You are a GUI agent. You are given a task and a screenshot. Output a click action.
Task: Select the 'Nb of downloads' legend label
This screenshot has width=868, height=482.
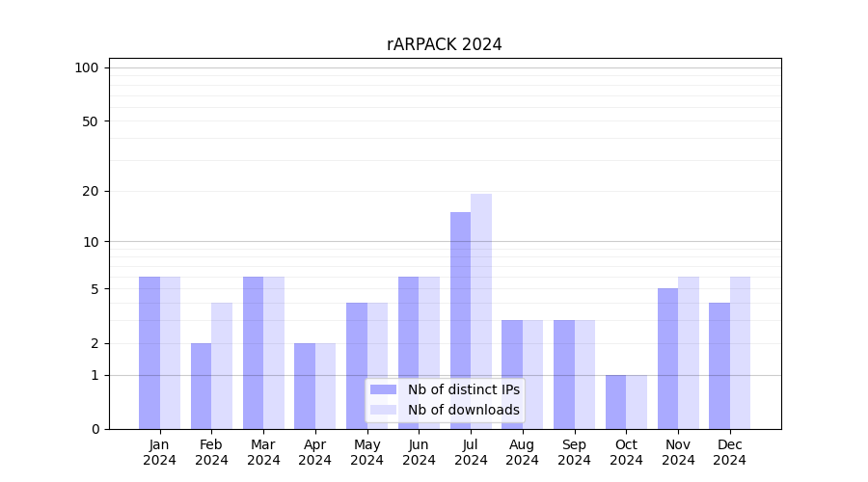click(x=463, y=410)
